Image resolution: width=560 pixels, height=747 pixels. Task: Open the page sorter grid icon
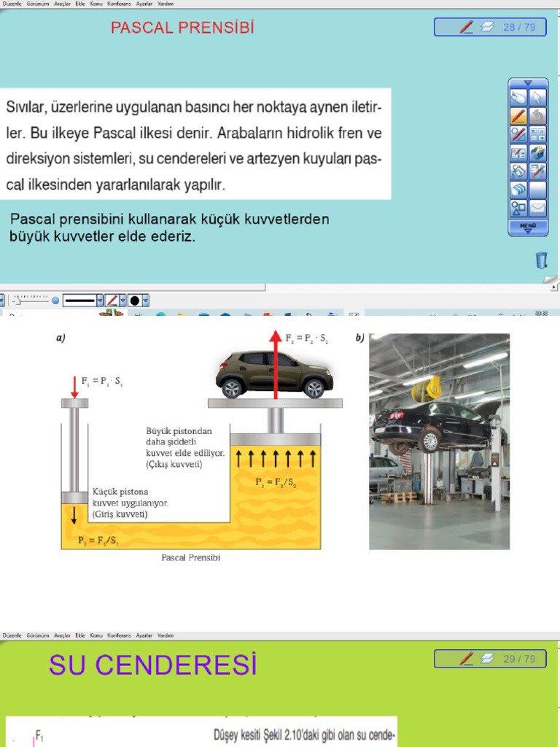click(537, 135)
